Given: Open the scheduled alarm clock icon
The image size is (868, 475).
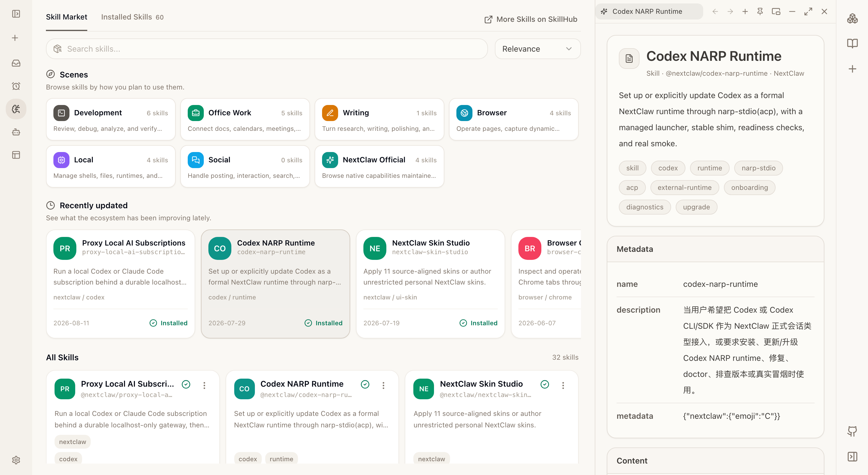Looking at the screenshot, I should (16, 86).
